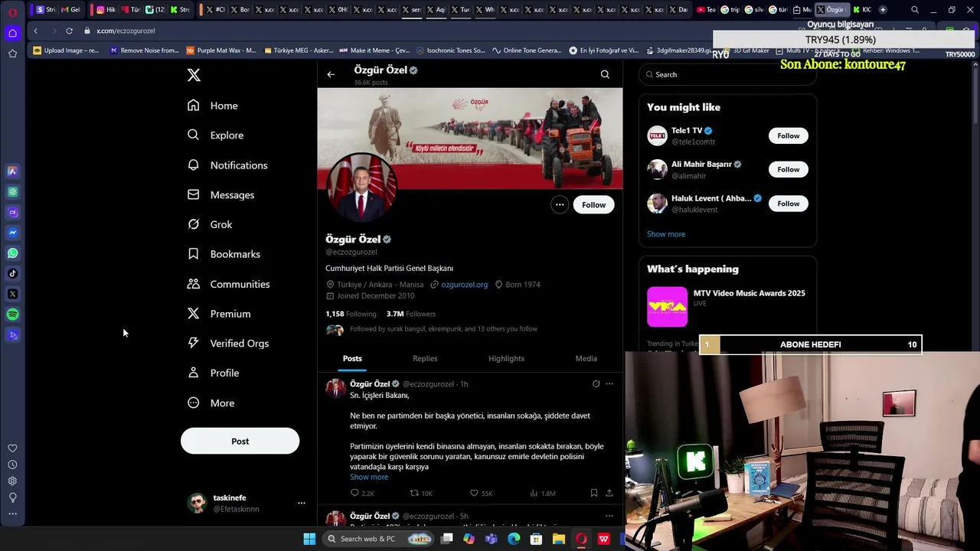Open more options on first post
980x551 pixels.
tap(609, 383)
